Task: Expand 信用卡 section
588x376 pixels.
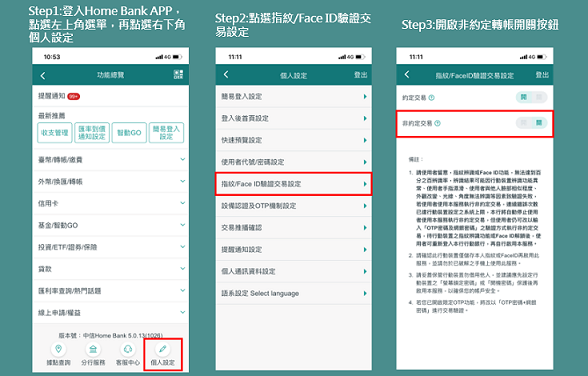Action: pos(111,203)
